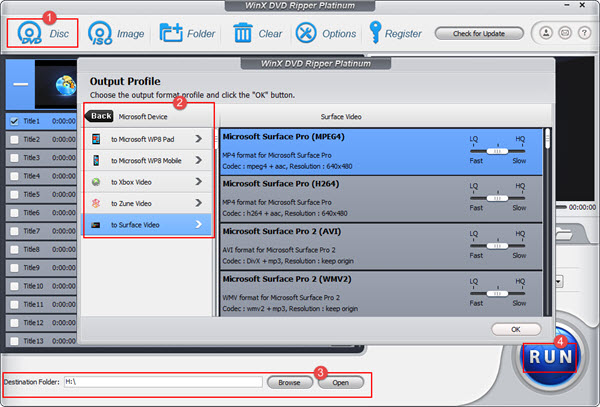Click the email envelope icon
The width and height of the screenshot is (600, 407).
click(x=565, y=33)
